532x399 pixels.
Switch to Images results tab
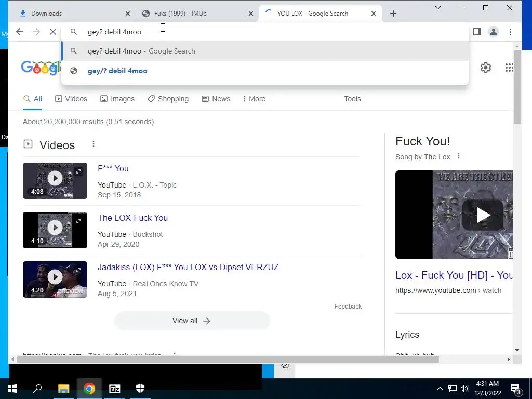point(117,99)
